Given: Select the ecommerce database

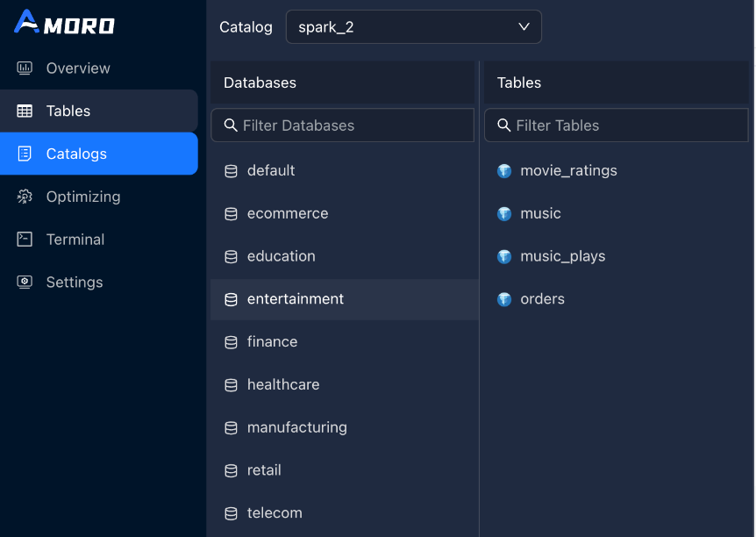Looking at the screenshot, I should coord(288,213).
